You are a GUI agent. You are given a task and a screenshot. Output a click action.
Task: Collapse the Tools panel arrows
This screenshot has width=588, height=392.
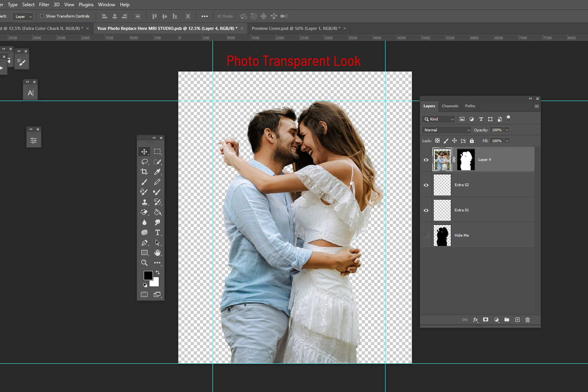tap(154, 138)
